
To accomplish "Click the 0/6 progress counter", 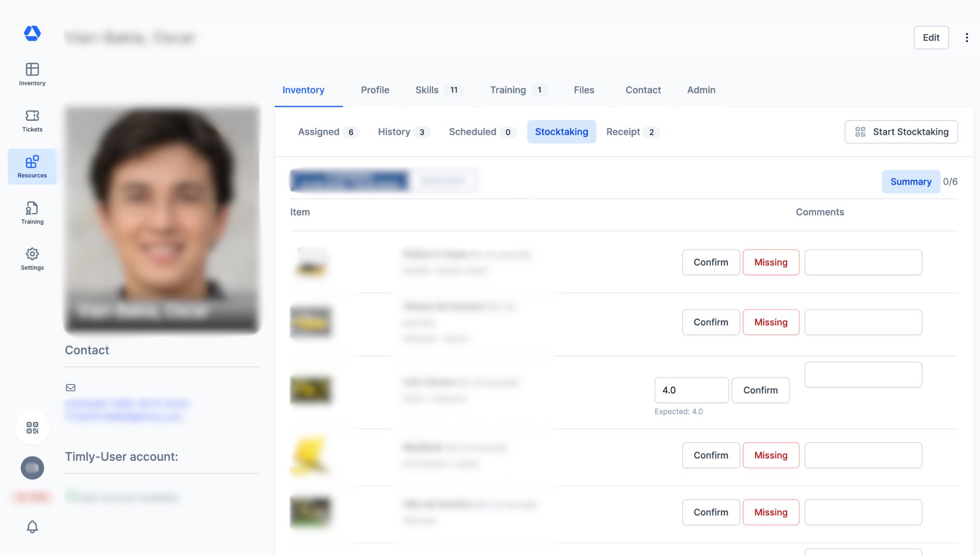I will (950, 182).
